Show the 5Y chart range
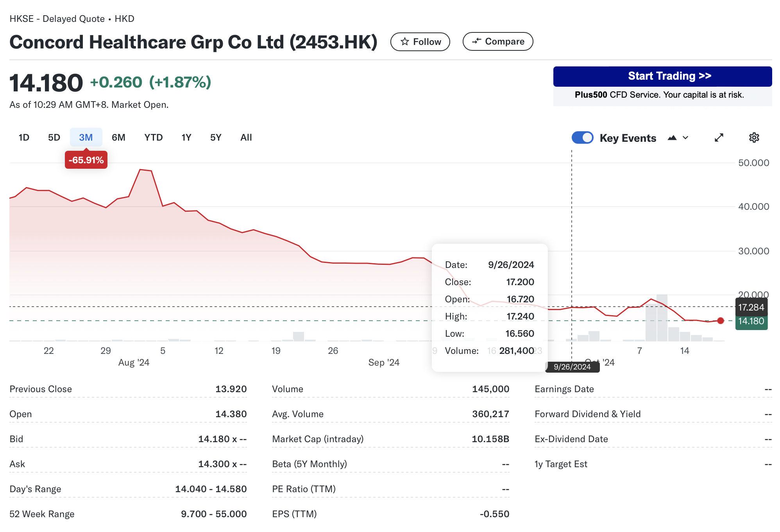This screenshot has width=780, height=532. [x=216, y=137]
